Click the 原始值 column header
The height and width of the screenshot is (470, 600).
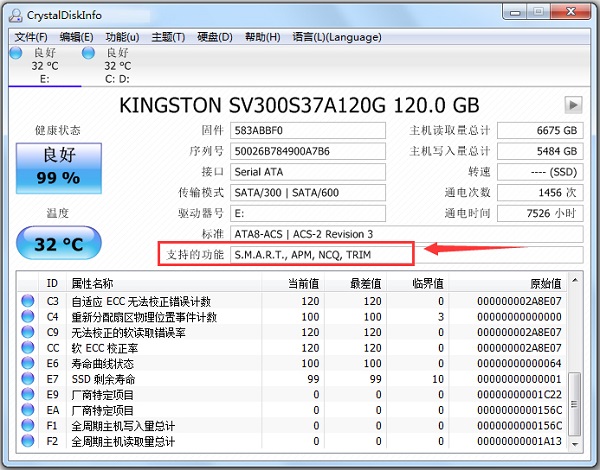pos(509,283)
